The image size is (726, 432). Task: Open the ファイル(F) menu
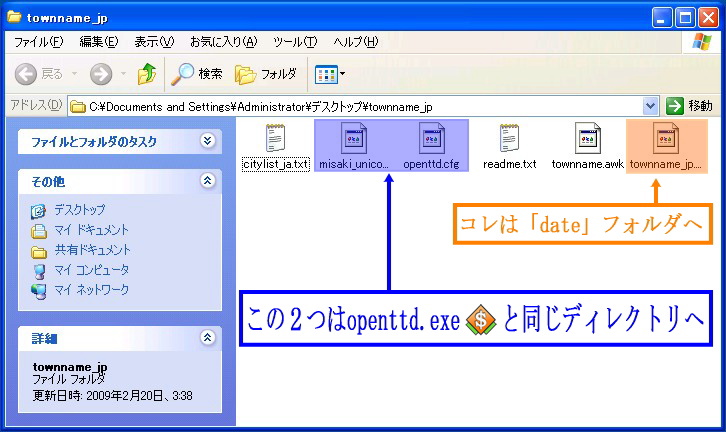tap(38, 42)
